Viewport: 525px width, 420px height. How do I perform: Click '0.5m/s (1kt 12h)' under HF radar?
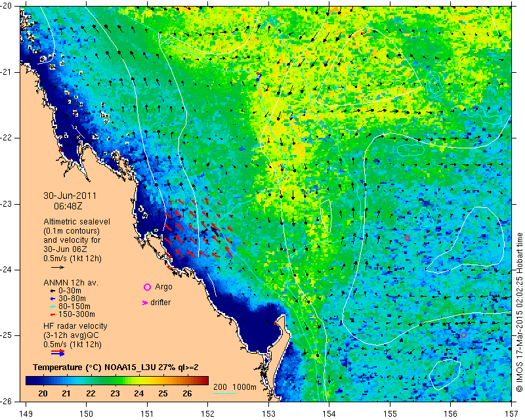tap(72, 345)
